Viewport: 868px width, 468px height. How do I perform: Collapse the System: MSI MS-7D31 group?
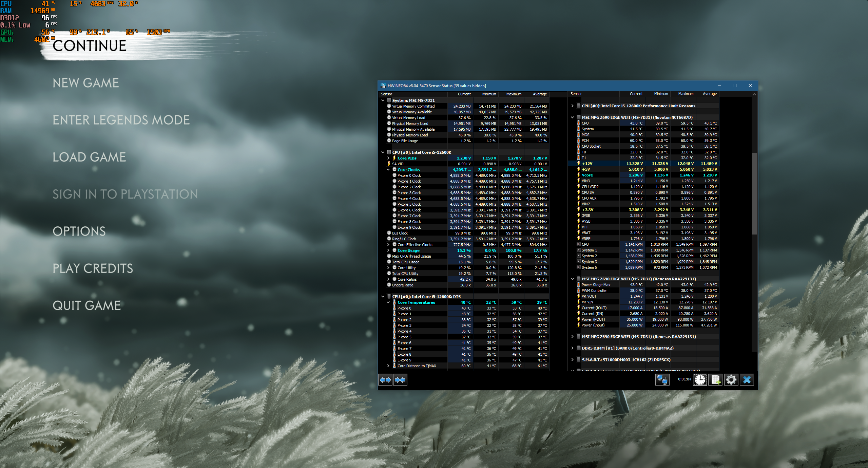(x=383, y=100)
